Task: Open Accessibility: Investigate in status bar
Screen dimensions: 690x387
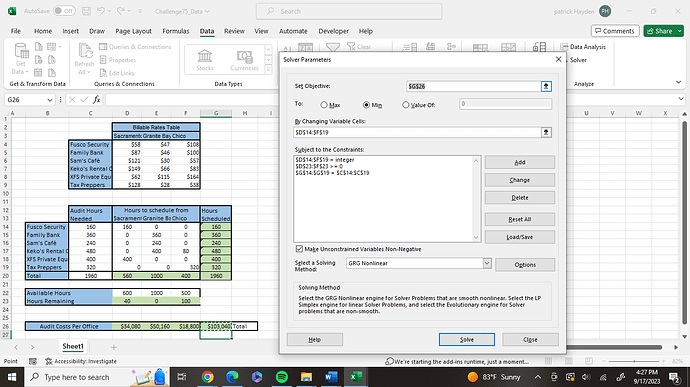Action: coord(81,361)
